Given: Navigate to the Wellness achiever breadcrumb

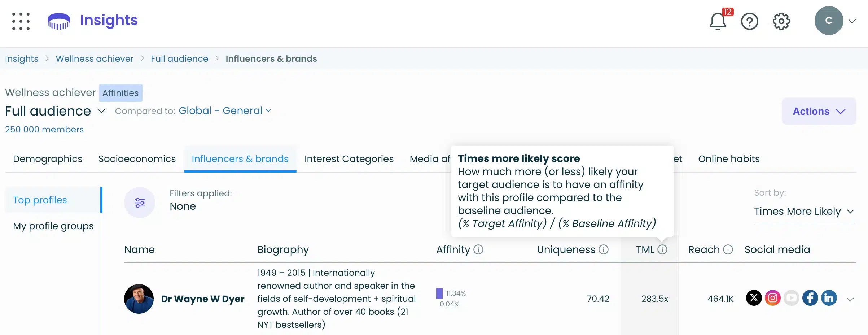Looking at the screenshot, I should [x=95, y=58].
